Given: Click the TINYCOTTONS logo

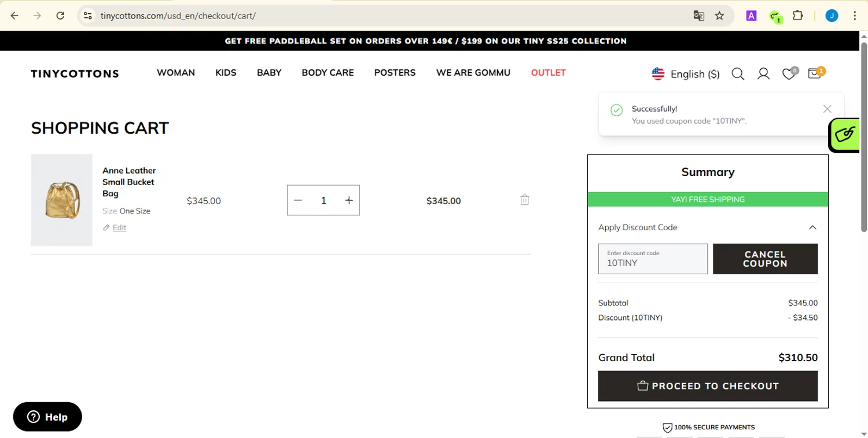Looking at the screenshot, I should (x=75, y=73).
